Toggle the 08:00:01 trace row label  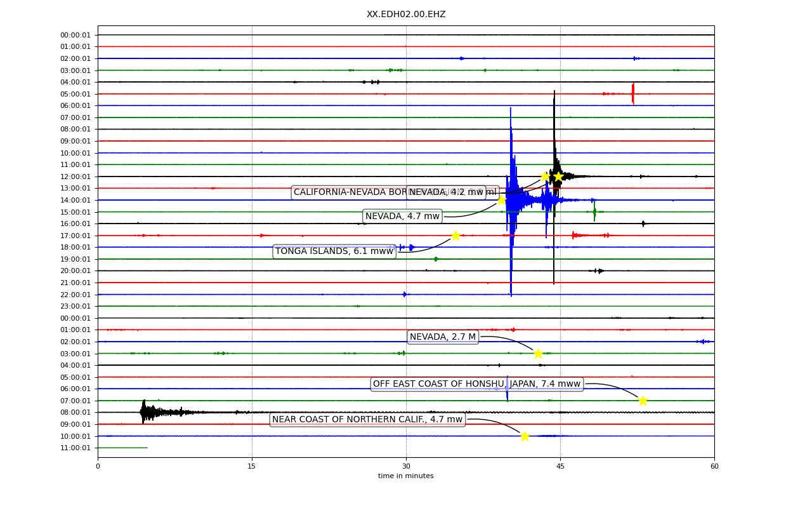(x=75, y=129)
